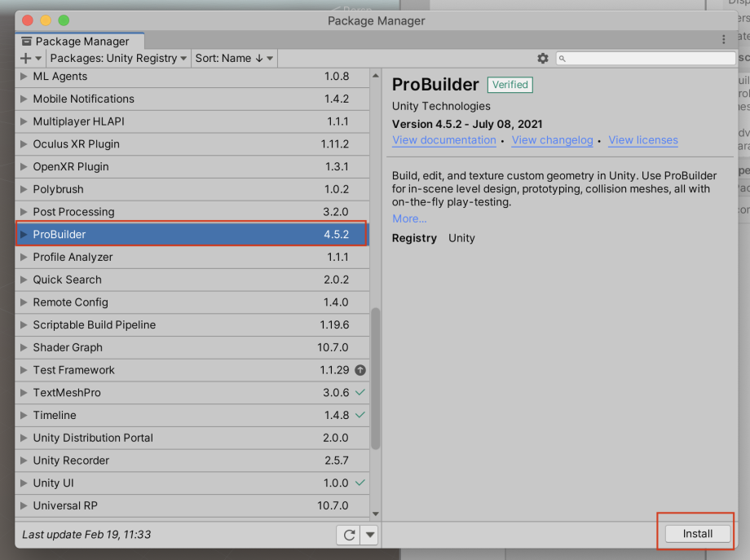This screenshot has height=560, width=750.
Task: Click the green checkmark beside TextMeshPro
Action: (x=359, y=393)
